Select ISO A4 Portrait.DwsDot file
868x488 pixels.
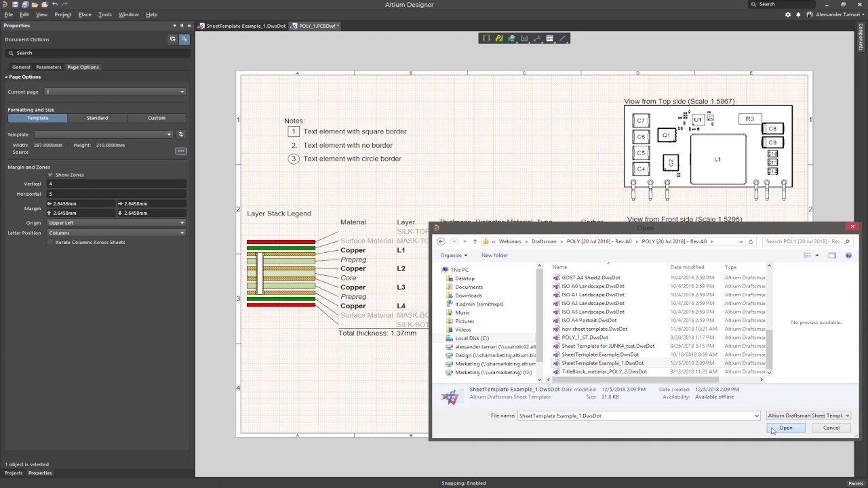(589, 321)
